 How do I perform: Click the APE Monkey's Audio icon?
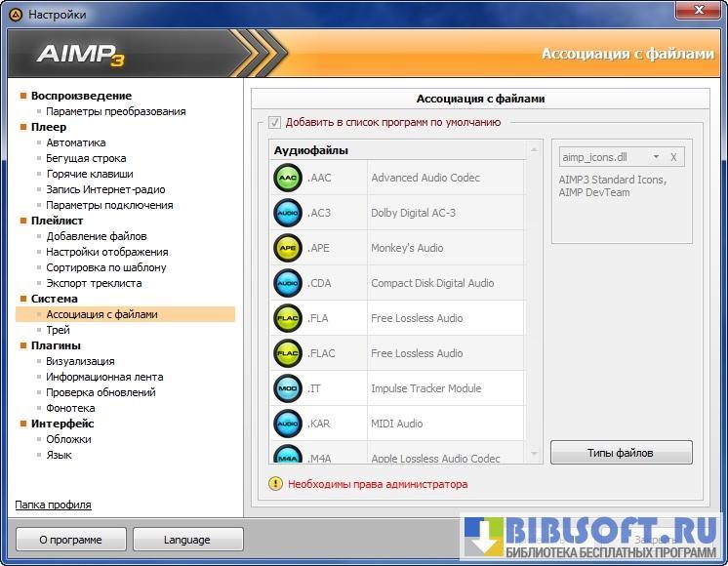(288, 248)
